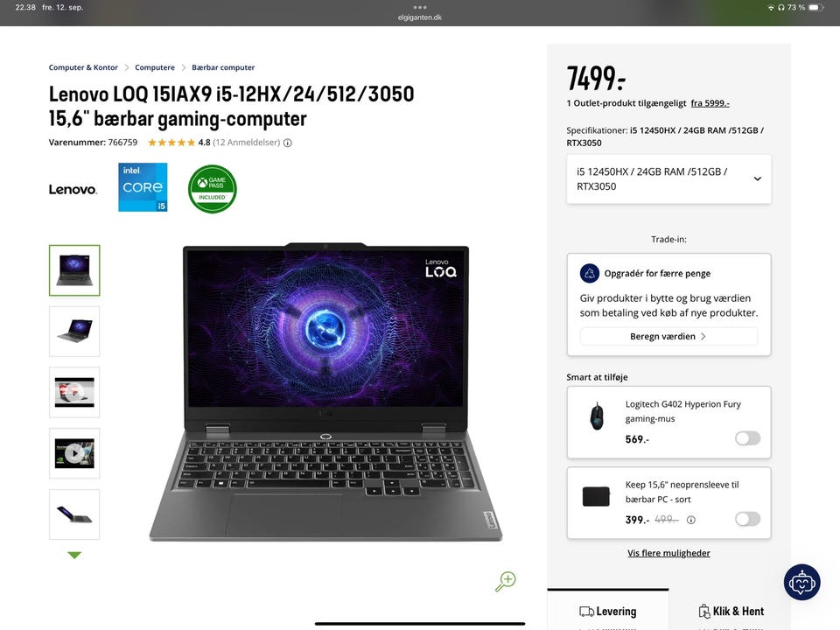Tap the three dots in Safari top bar
This screenshot has width=840, height=630.
[420, 8]
